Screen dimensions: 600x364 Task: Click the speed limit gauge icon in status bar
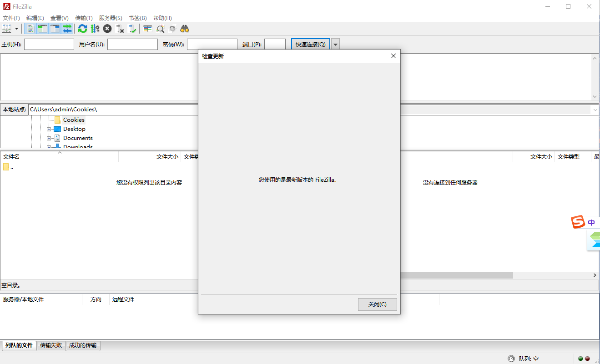[x=511, y=359]
